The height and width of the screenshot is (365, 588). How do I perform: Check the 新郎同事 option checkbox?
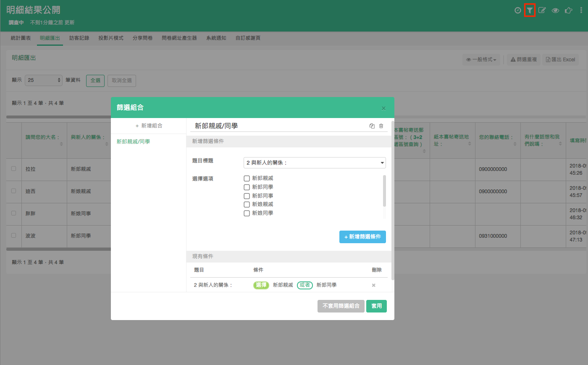coord(247,196)
